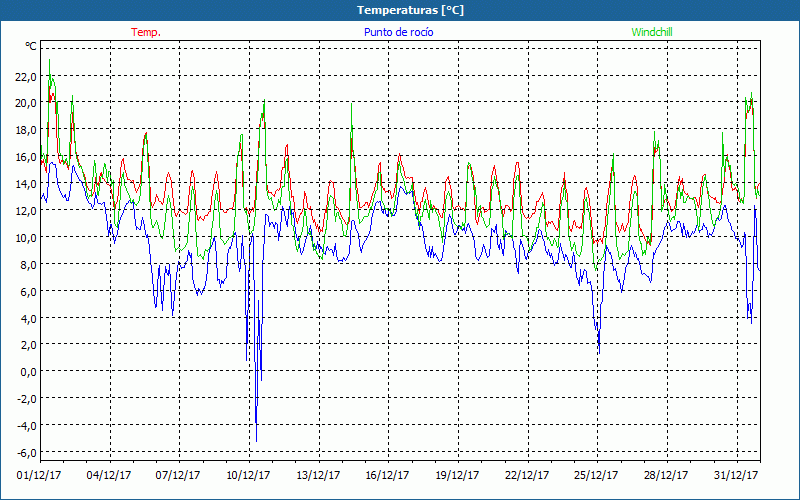The image size is (800, 500).
Task: Click the highest green windchill peak above 22
Action: coord(49,61)
